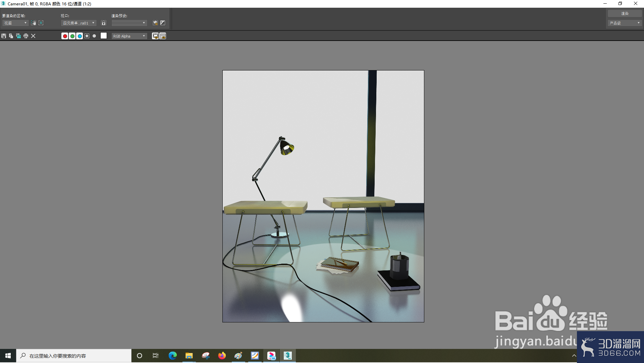This screenshot has width=644, height=363.
Task: Click the auto region selected icon
Action: tap(41, 23)
